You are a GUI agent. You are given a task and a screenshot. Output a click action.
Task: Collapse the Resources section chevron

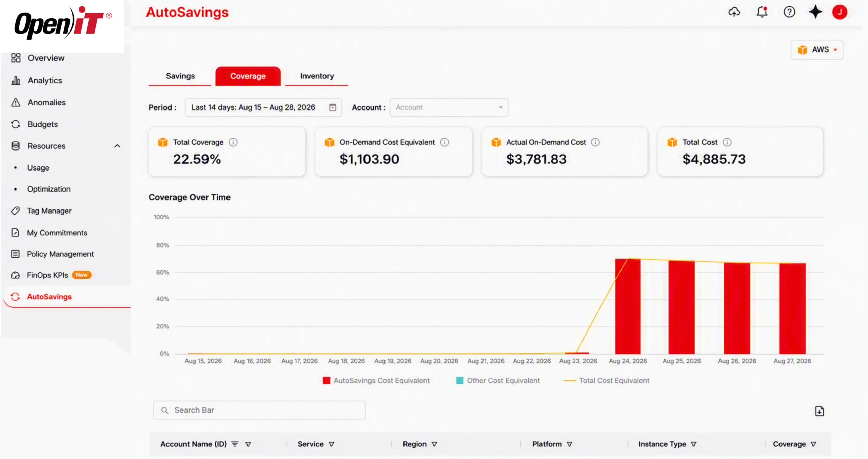[117, 146]
